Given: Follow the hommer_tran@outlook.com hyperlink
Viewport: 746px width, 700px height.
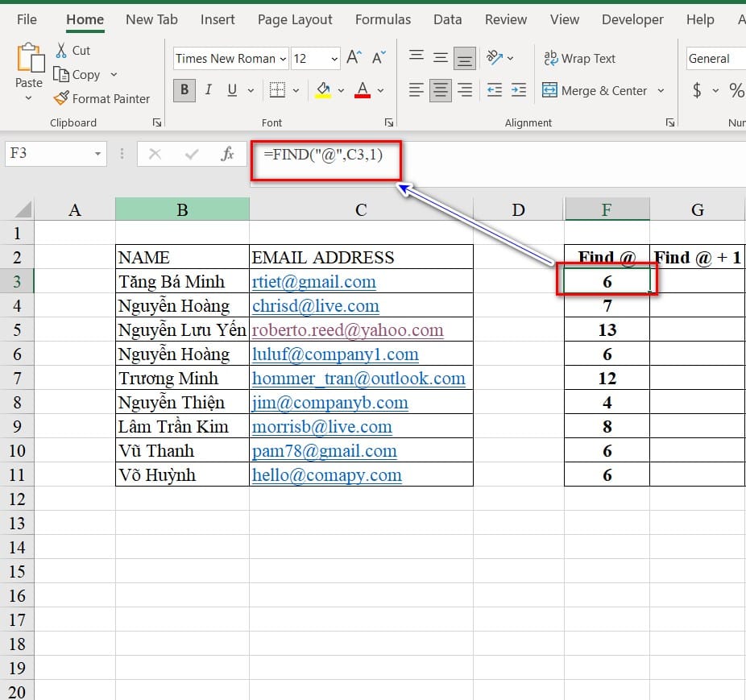Looking at the screenshot, I should [x=358, y=379].
